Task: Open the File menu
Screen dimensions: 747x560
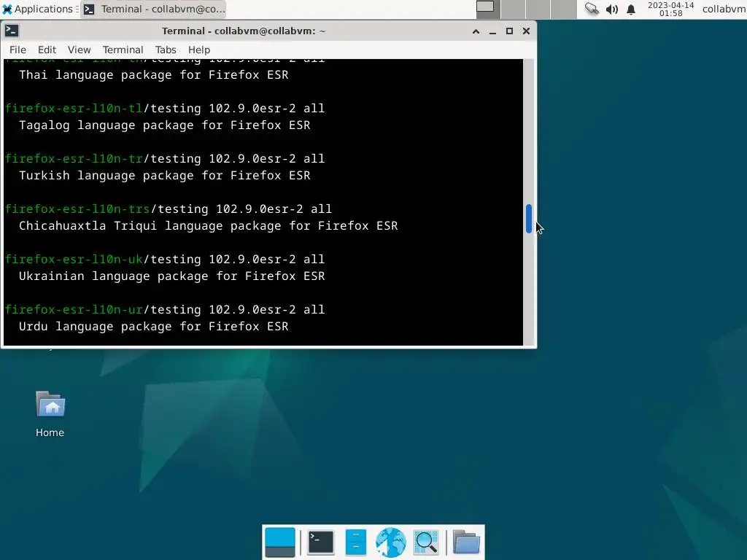Action: click(18, 50)
